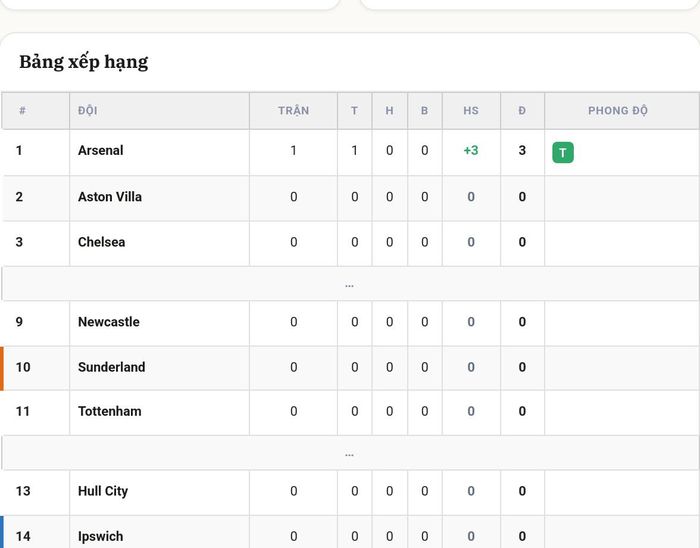Click the TRẬN column header

(x=293, y=111)
